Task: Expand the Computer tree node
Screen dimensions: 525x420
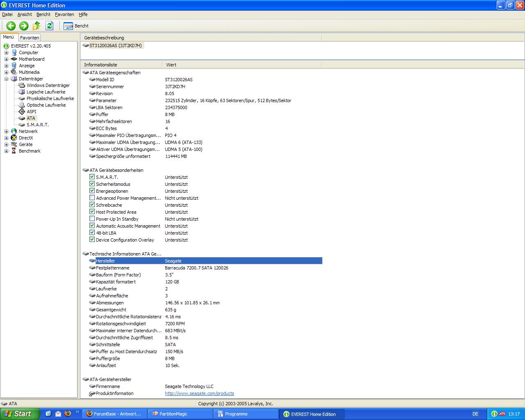Action: pos(6,52)
